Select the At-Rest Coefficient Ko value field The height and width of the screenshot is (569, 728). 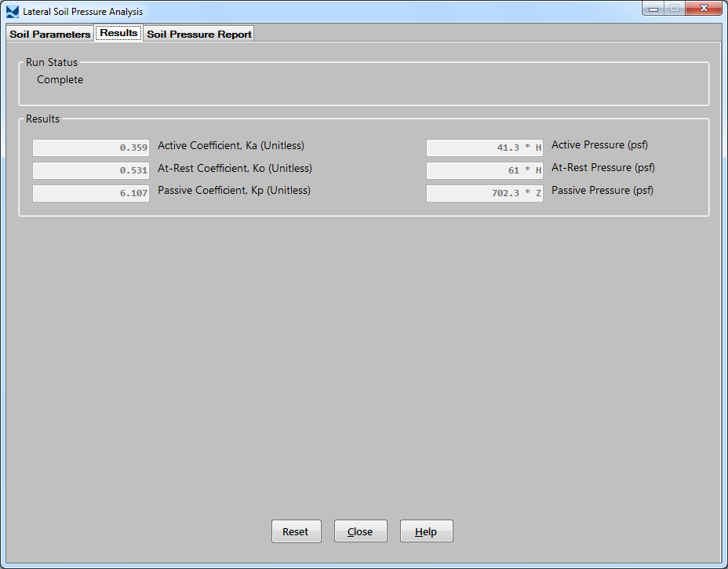point(91,170)
